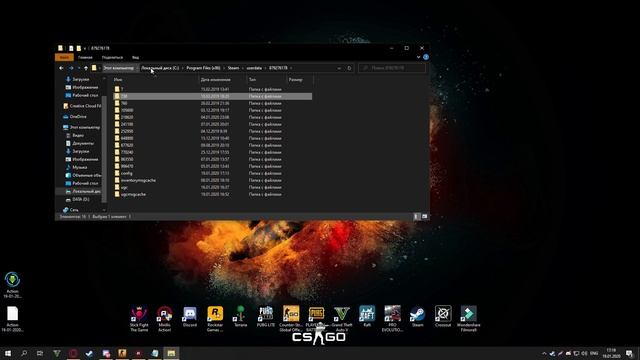Select the inventorymsgcache folder

(x=212, y=180)
